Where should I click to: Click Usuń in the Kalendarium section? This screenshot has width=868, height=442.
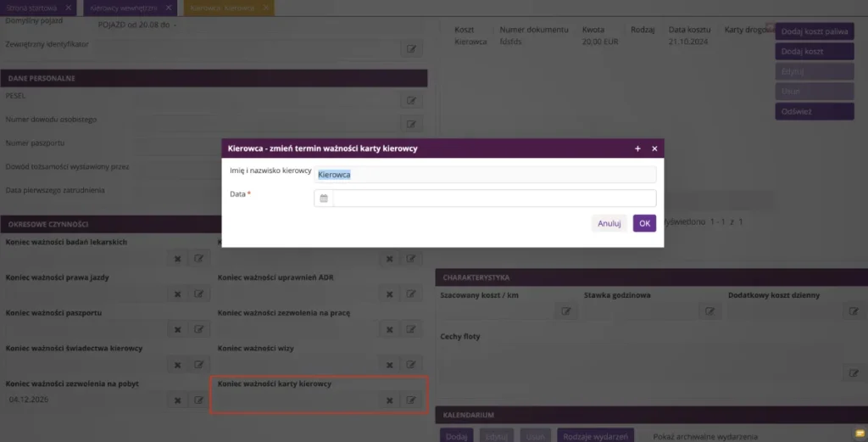tap(536, 436)
